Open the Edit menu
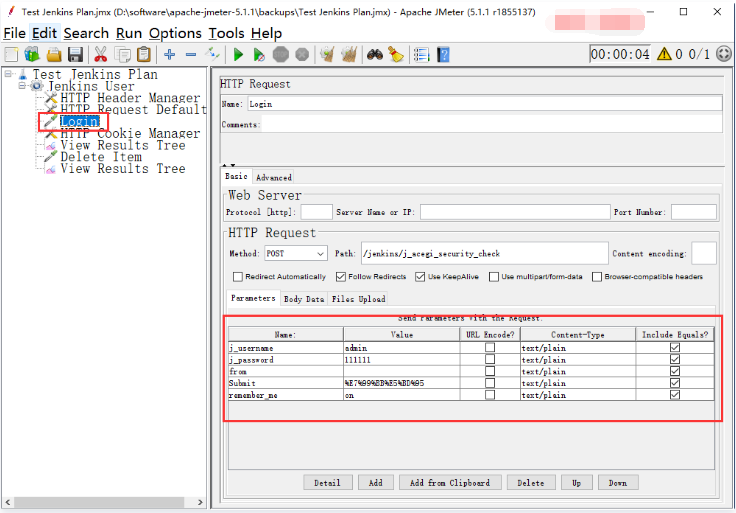Screen dimensions: 736x513 [x=45, y=33]
